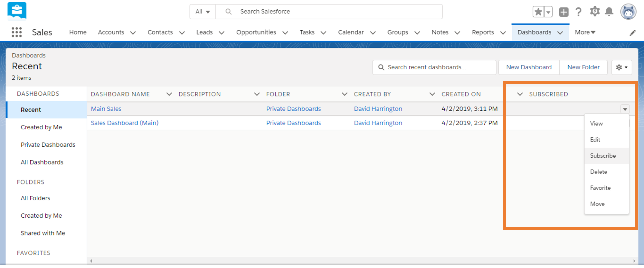Open the Calendar tab

(x=351, y=32)
